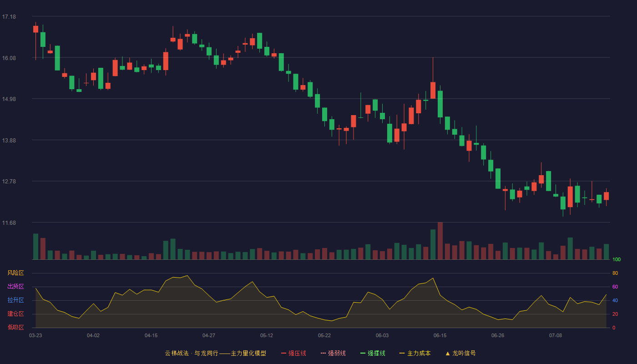637x364 pixels.
Task: Click the 14.98 price axis label
Action: pos(9,99)
